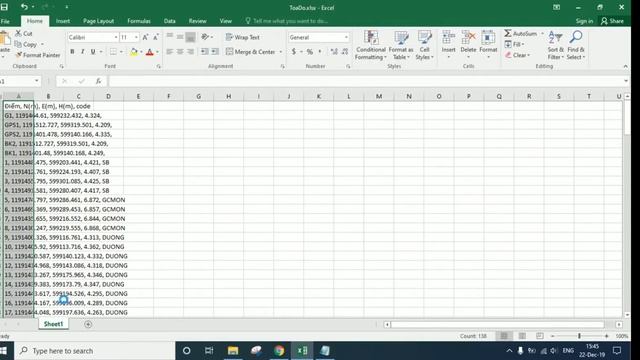Screen dimensions: 640x360
Task: Toggle Align Left
Action: [x=169, y=52]
